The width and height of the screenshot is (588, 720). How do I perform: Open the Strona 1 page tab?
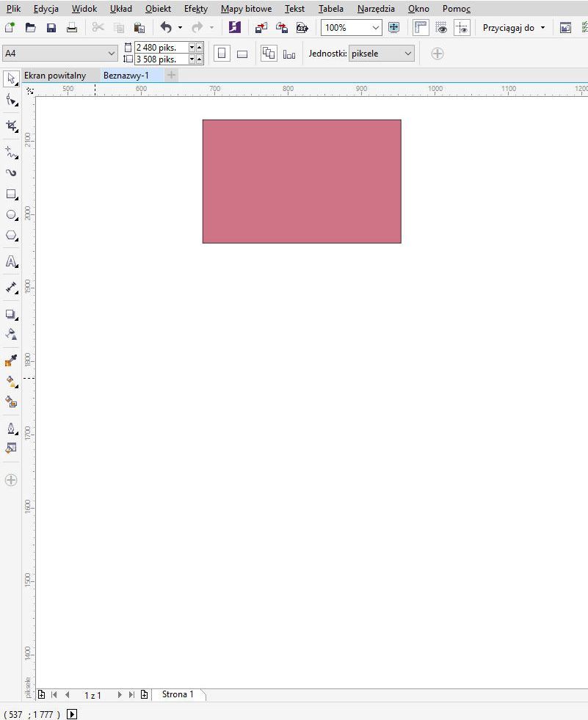[178, 694]
